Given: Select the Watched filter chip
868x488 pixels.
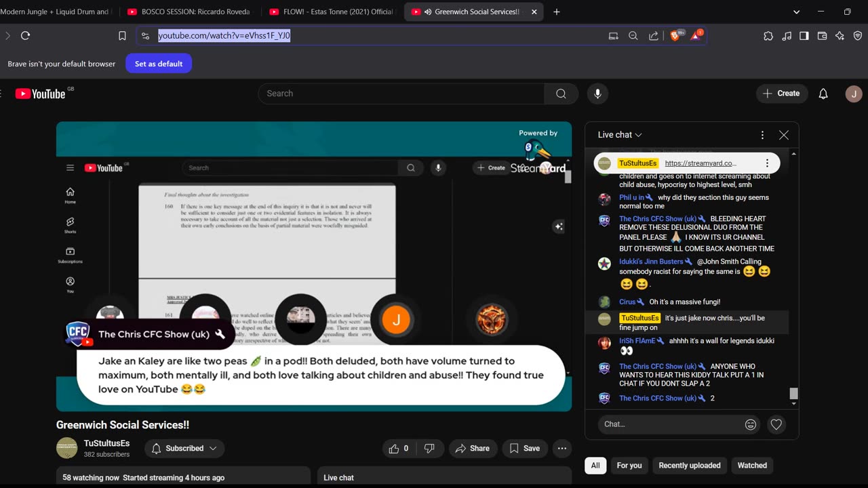Looking at the screenshot, I should pyautogui.click(x=752, y=466).
